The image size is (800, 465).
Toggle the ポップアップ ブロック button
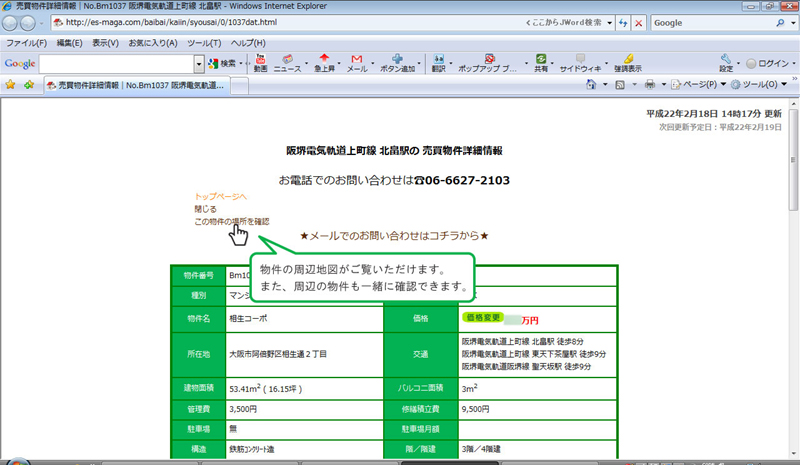pos(488,63)
